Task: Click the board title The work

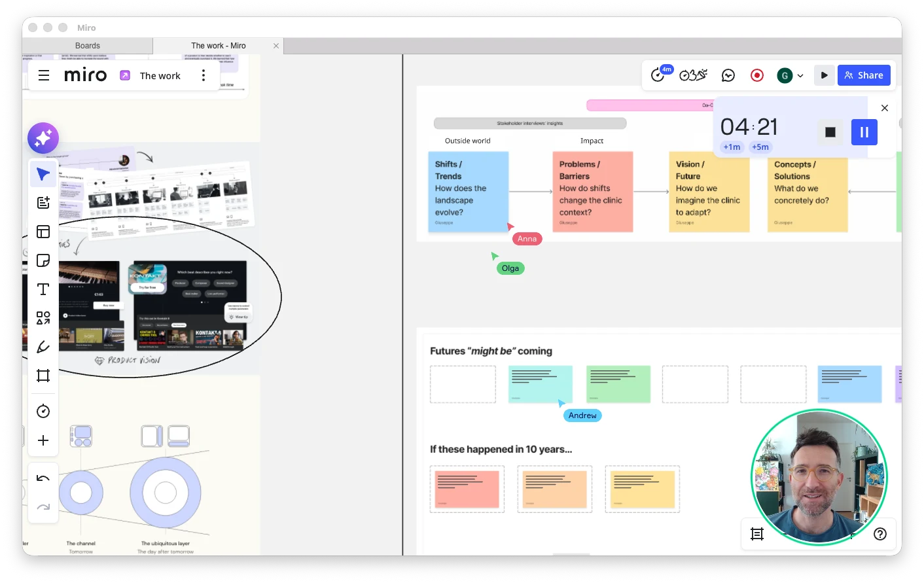Action: (x=160, y=76)
